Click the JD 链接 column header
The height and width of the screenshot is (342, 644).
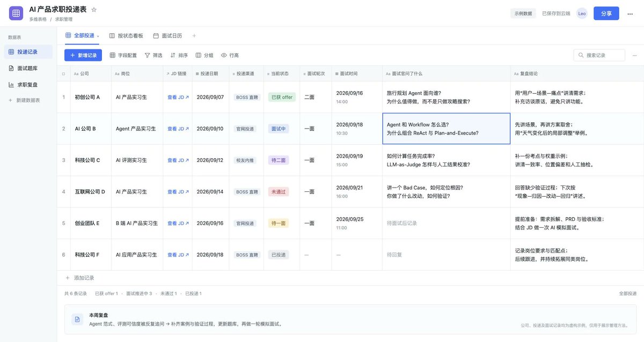[x=178, y=73]
